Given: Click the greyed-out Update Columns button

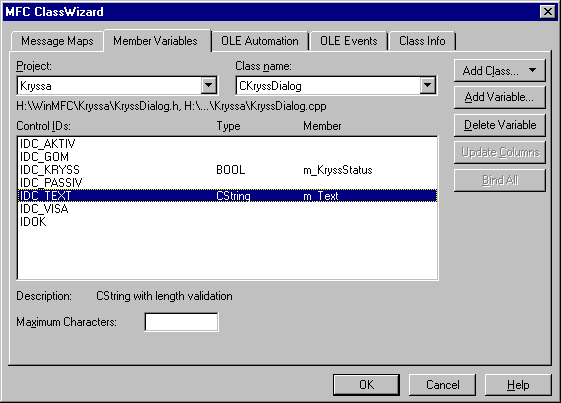Looking at the screenshot, I should click(x=499, y=152).
